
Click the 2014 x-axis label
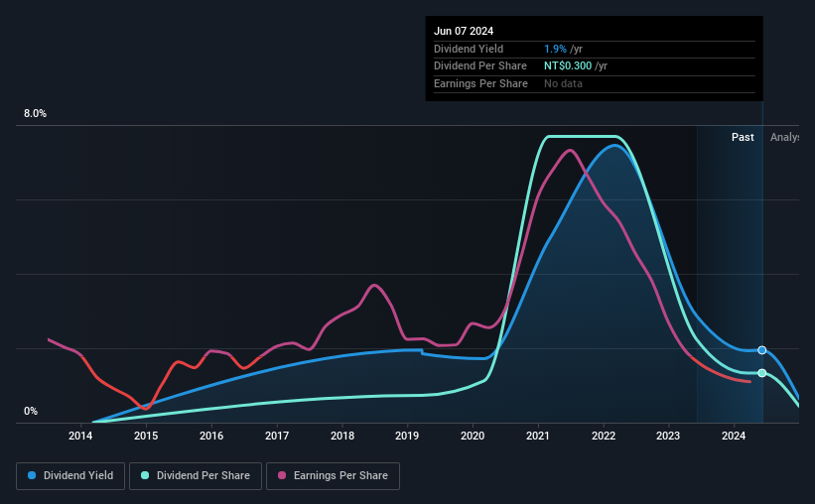tap(80, 436)
